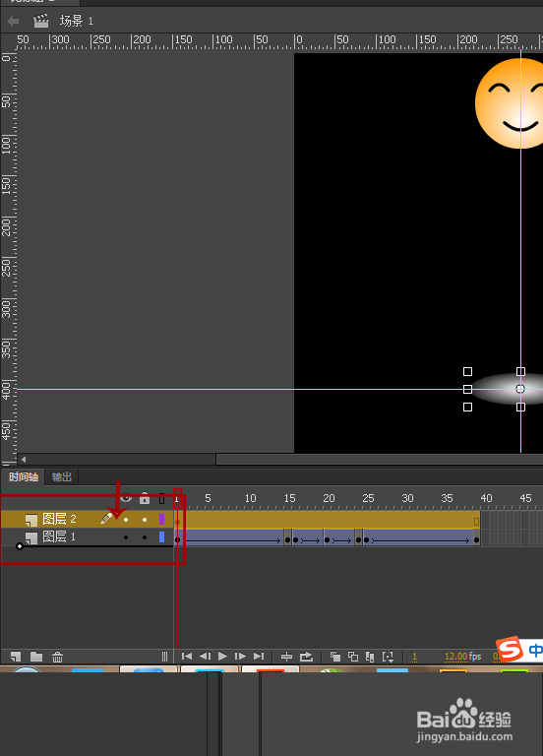Select 图层 2 end frame at frame 39

476,520
